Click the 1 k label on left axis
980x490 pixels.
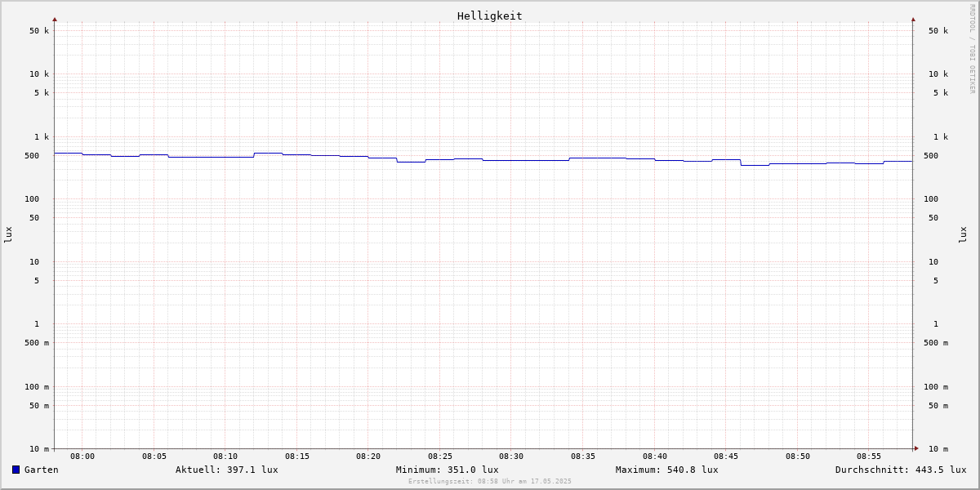42,137
